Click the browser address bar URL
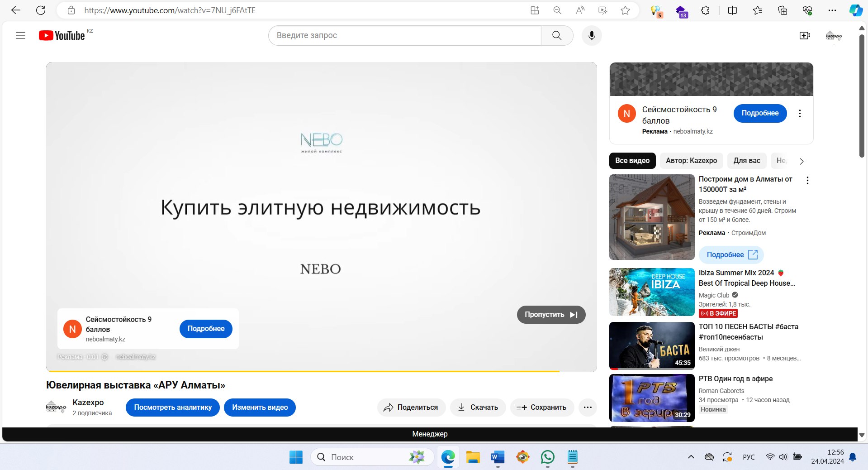868x470 pixels. pos(170,10)
